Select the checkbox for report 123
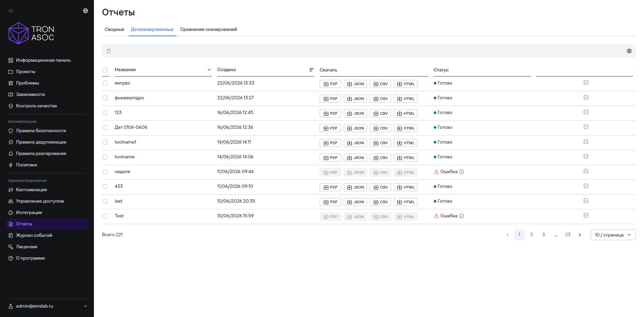The height and width of the screenshot is (317, 644). 105,113
